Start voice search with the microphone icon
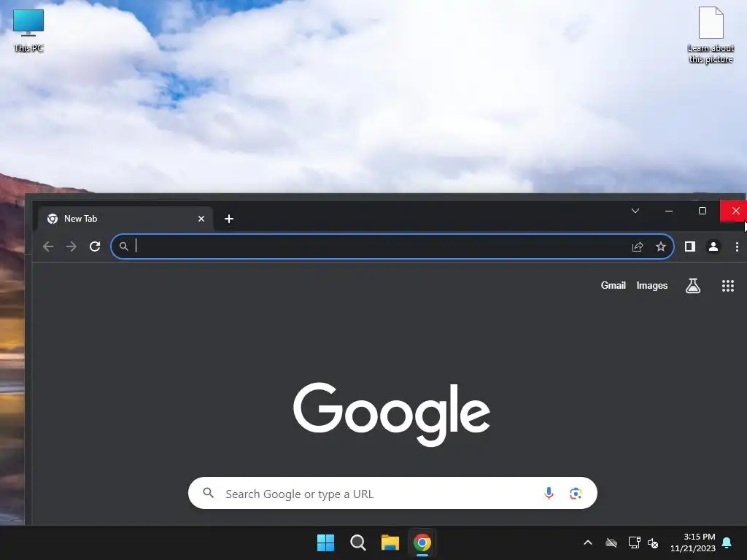This screenshot has width=747, height=560. (549, 494)
